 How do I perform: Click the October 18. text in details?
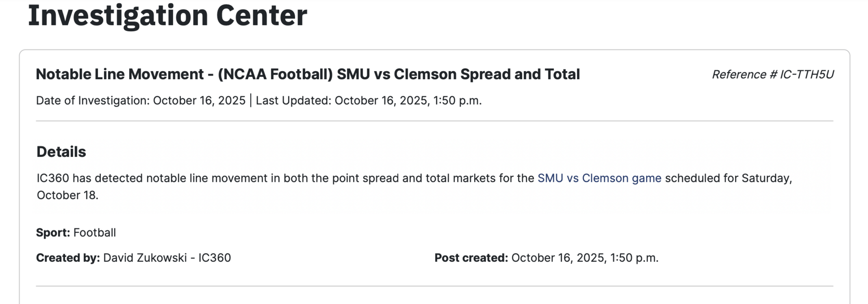tap(67, 195)
